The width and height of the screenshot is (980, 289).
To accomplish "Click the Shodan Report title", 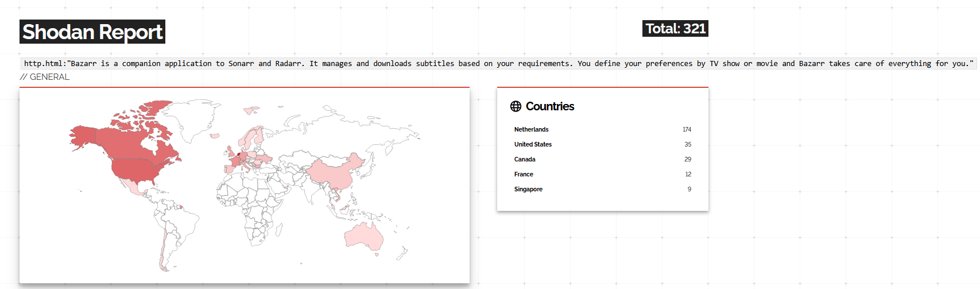I will tap(92, 32).
